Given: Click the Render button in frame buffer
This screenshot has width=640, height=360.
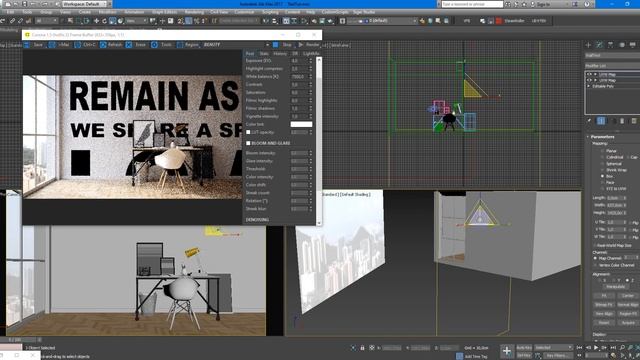Looking at the screenshot, I should (309, 45).
